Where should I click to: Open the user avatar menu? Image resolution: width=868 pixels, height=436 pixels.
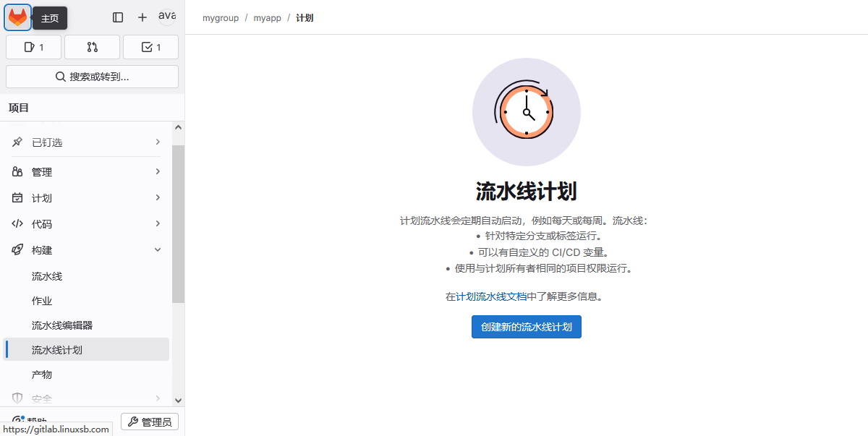167,17
